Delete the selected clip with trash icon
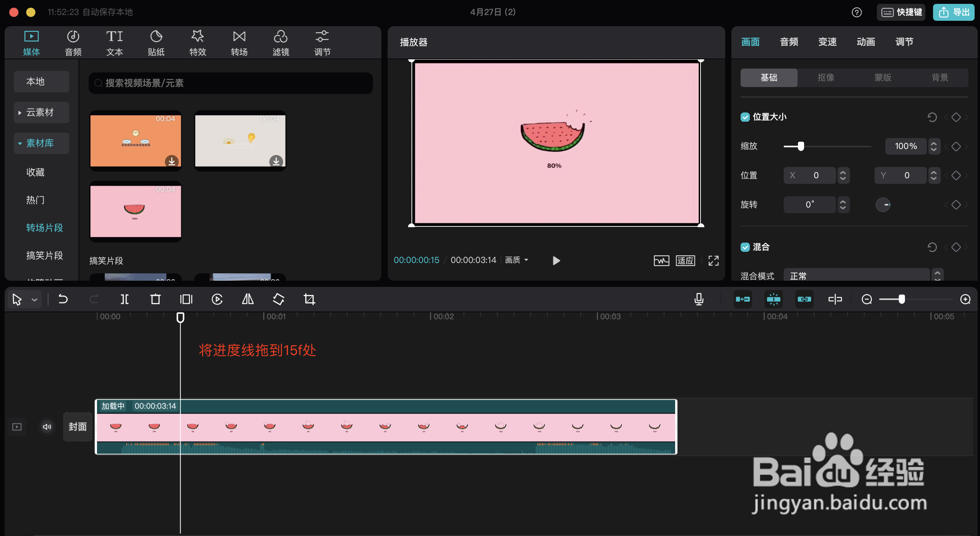The image size is (980, 536). [156, 299]
